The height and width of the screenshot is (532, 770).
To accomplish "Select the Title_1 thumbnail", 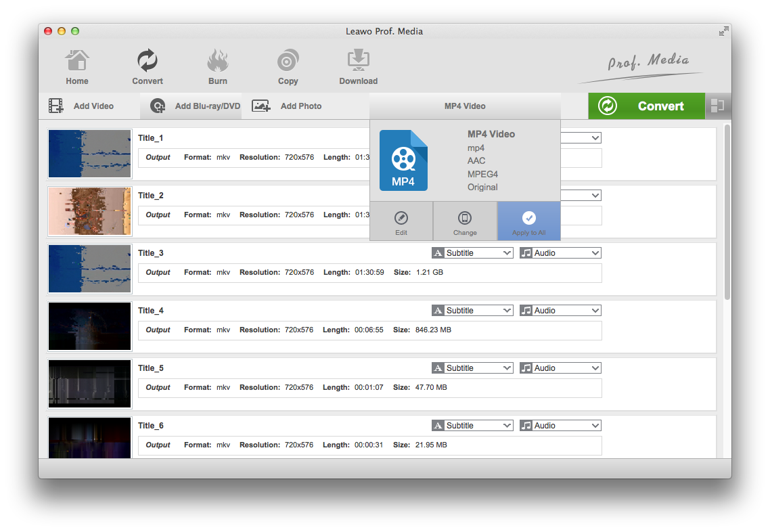I will [x=90, y=154].
